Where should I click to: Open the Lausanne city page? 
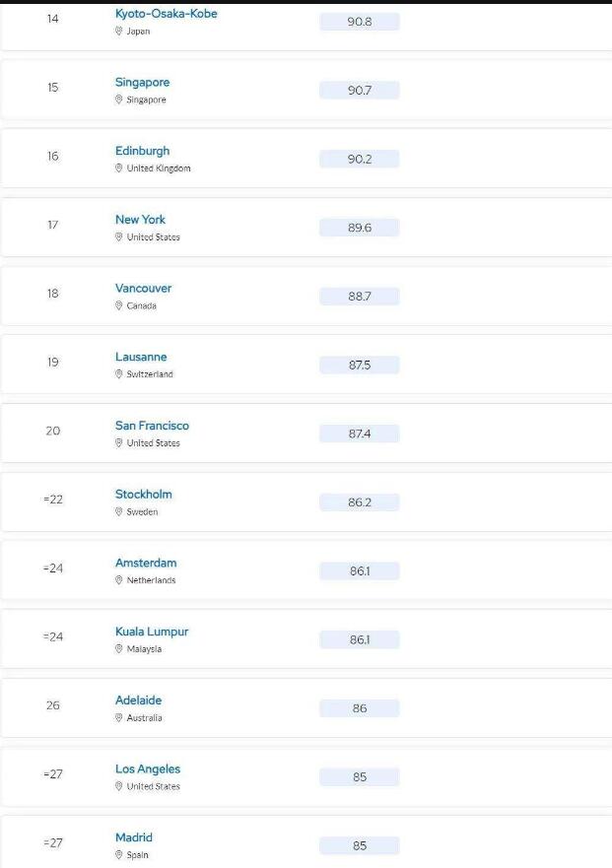(141, 357)
